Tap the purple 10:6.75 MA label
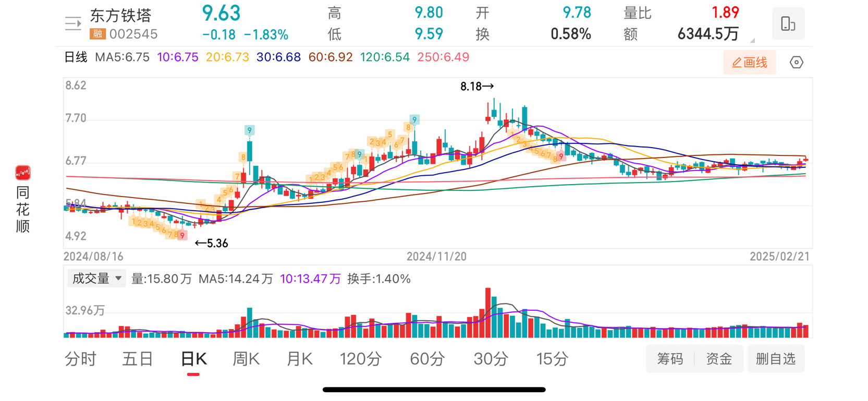 tap(178, 57)
